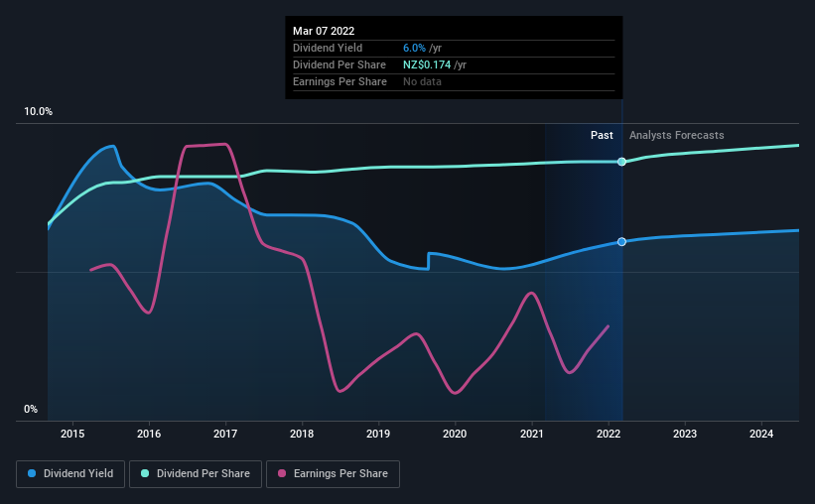815x504 pixels.
Task: Click the 2023 x-axis label
Action: tap(685, 434)
